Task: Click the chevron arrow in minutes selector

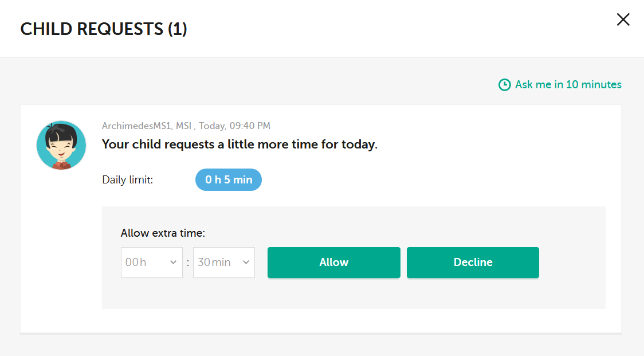Action: [x=246, y=263]
